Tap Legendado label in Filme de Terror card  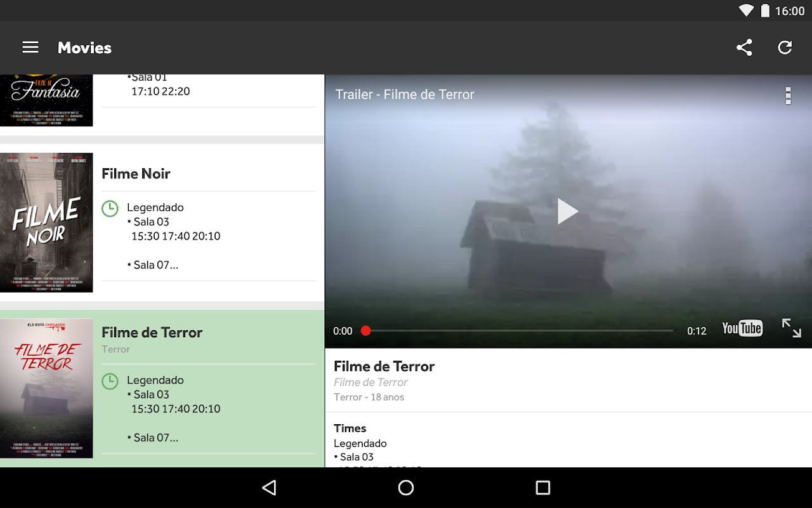(155, 380)
